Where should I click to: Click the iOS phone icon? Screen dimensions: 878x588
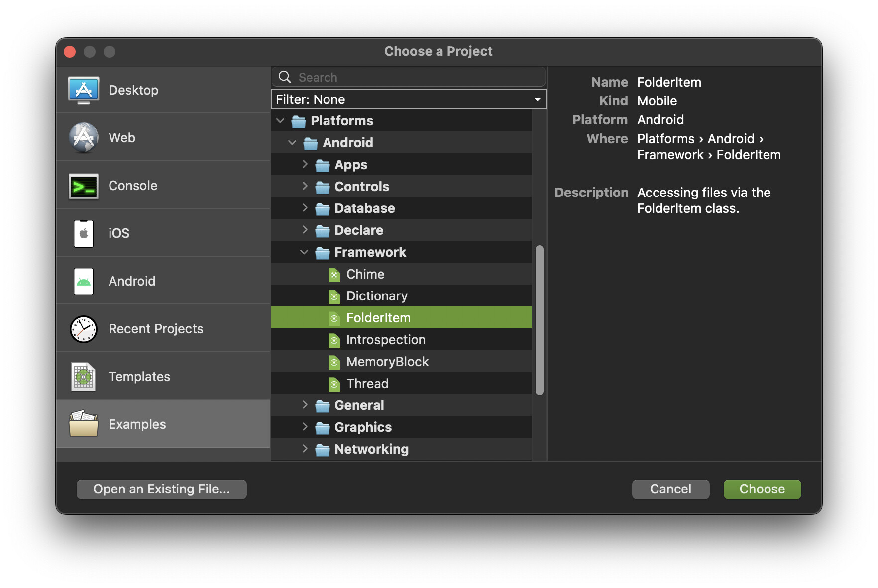(84, 233)
